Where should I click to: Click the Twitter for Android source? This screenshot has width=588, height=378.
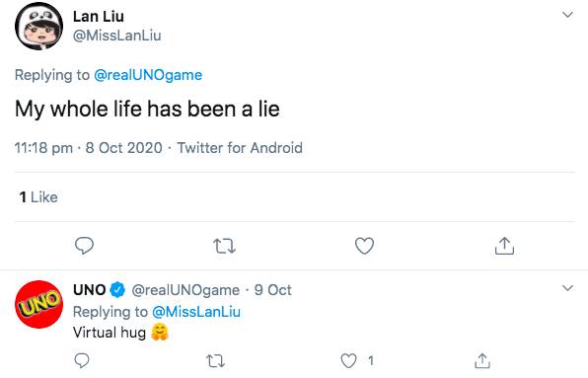tap(240, 148)
